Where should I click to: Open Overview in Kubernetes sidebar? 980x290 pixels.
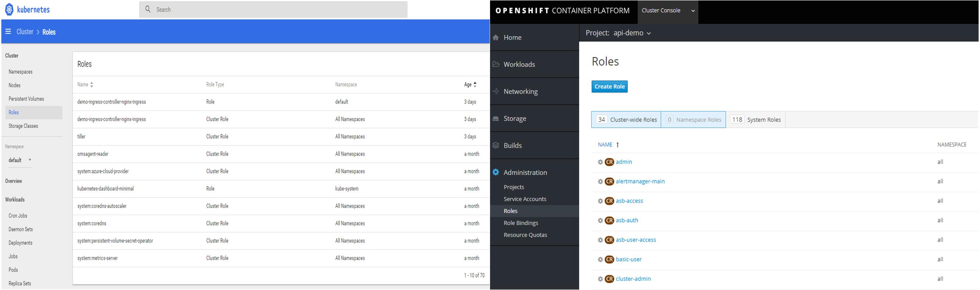14,181
